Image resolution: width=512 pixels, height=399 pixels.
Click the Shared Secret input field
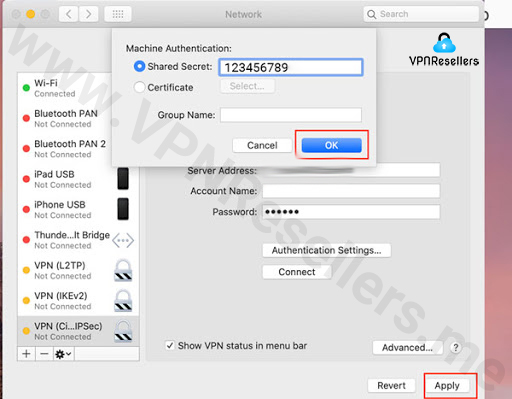tap(291, 67)
